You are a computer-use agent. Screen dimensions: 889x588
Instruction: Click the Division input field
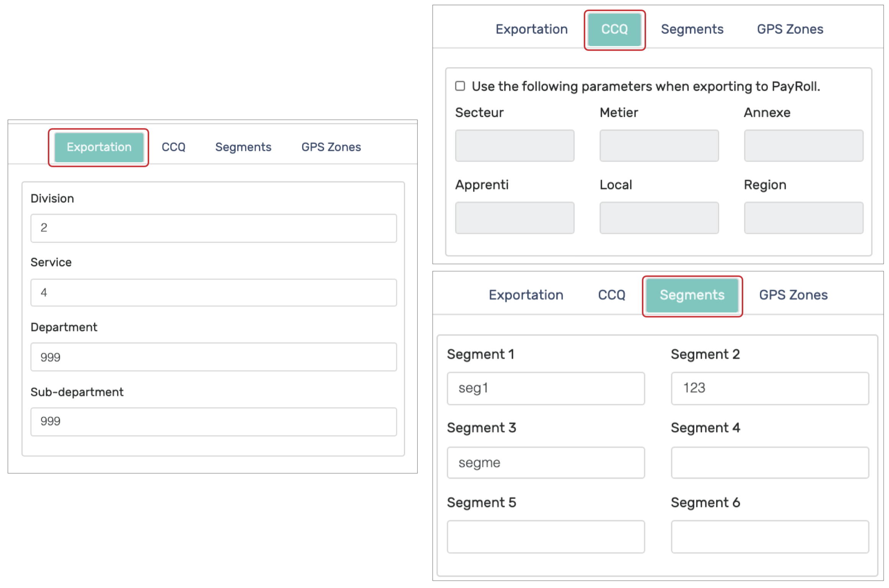point(213,228)
